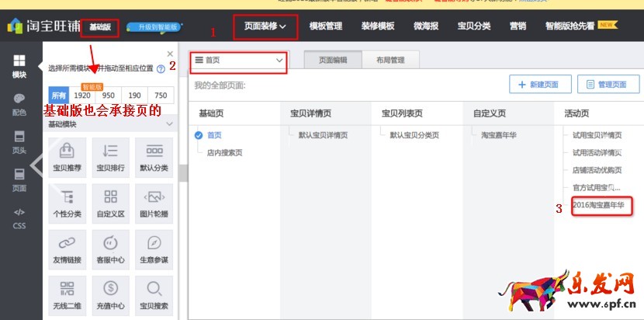Switch to the 页面编辑 tab
Viewport: 644px width, 320px height.
333,60
